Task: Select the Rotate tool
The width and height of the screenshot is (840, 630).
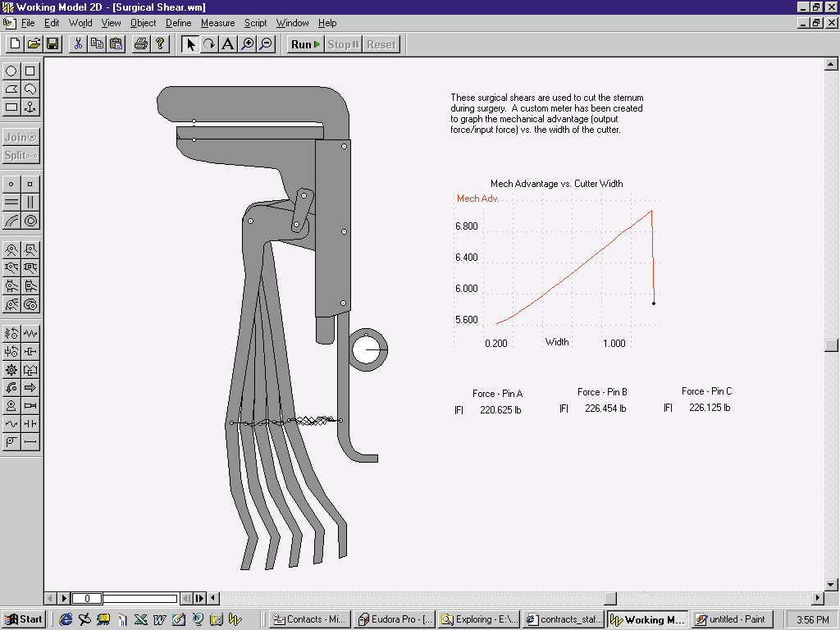Action: click(x=209, y=44)
